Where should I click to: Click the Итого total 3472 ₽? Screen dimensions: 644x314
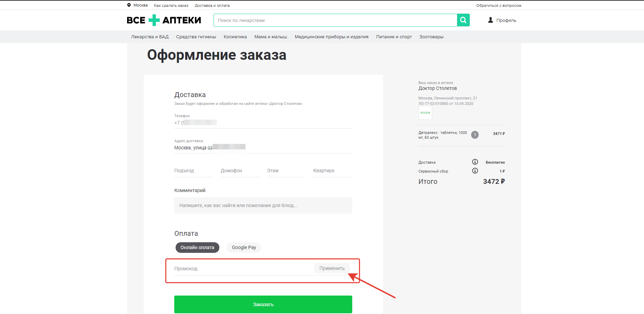coord(494,181)
